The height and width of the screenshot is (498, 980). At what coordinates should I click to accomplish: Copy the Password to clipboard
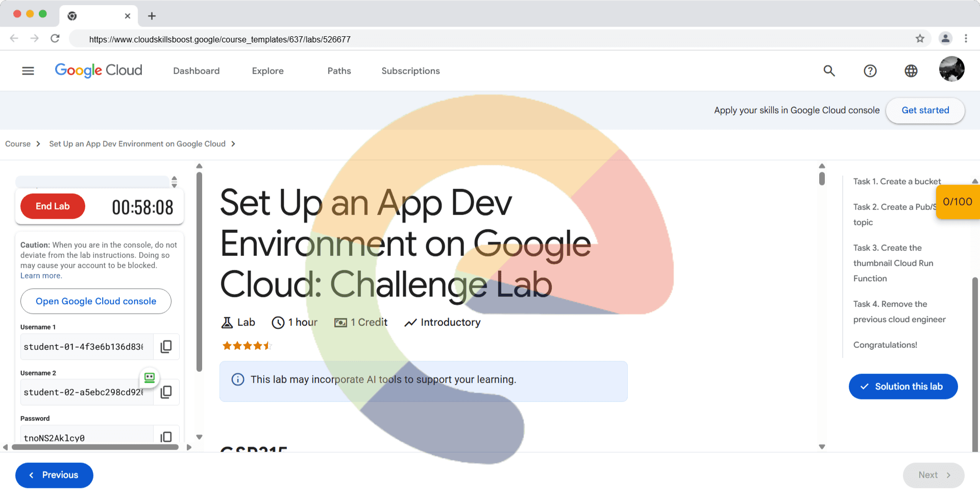click(x=166, y=437)
